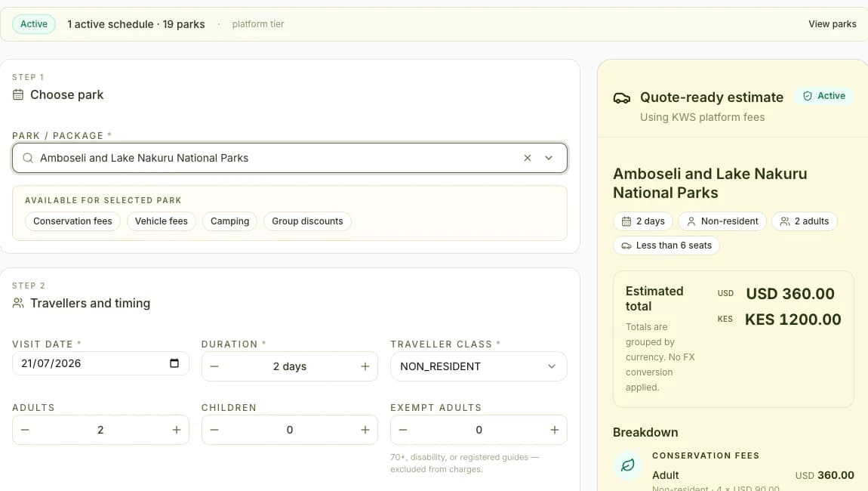The width and height of the screenshot is (868, 491).
Task: Click the KES 1200.00 estimated total
Action: [x=793, y=320]
